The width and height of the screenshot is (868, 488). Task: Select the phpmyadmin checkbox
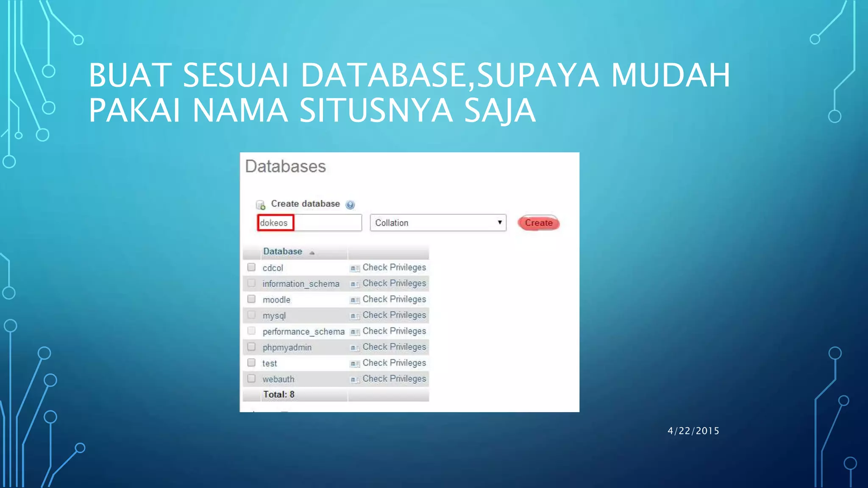251,347
